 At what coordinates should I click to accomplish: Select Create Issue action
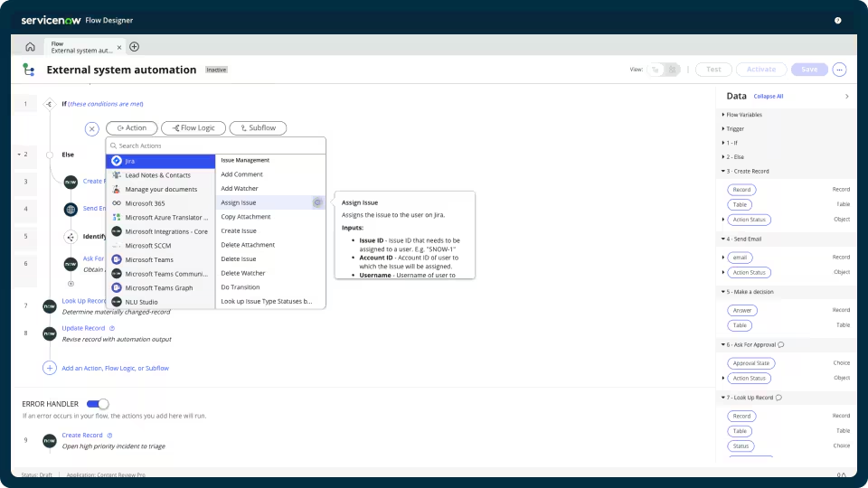tap(239, 230)
